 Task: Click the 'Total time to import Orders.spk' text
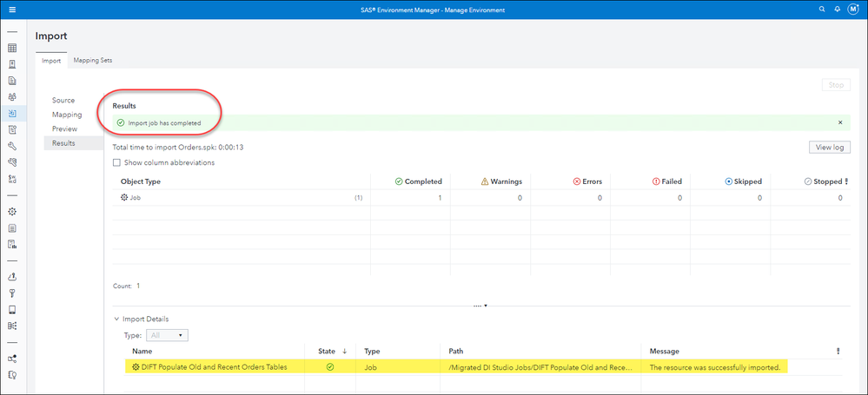point(178,148)
